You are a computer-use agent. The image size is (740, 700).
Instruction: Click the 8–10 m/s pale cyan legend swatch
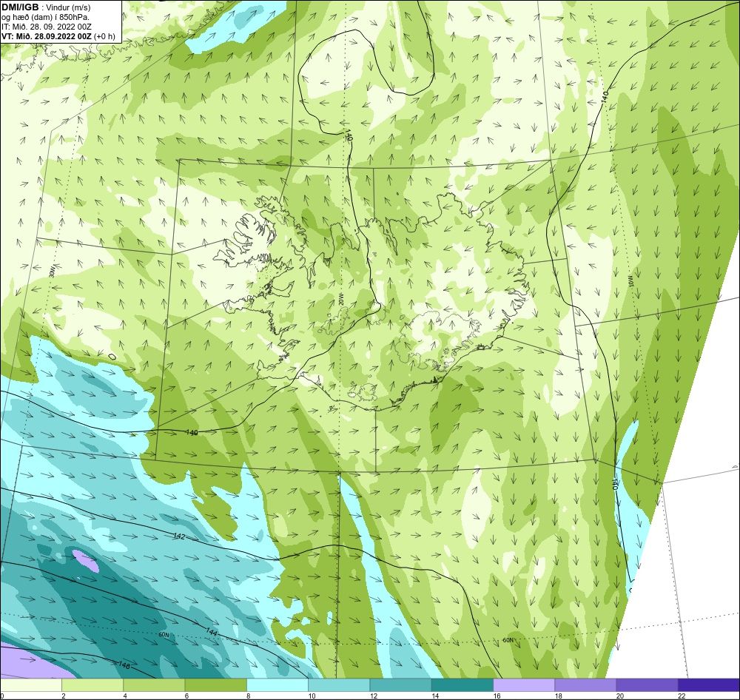tap(277, 684)
